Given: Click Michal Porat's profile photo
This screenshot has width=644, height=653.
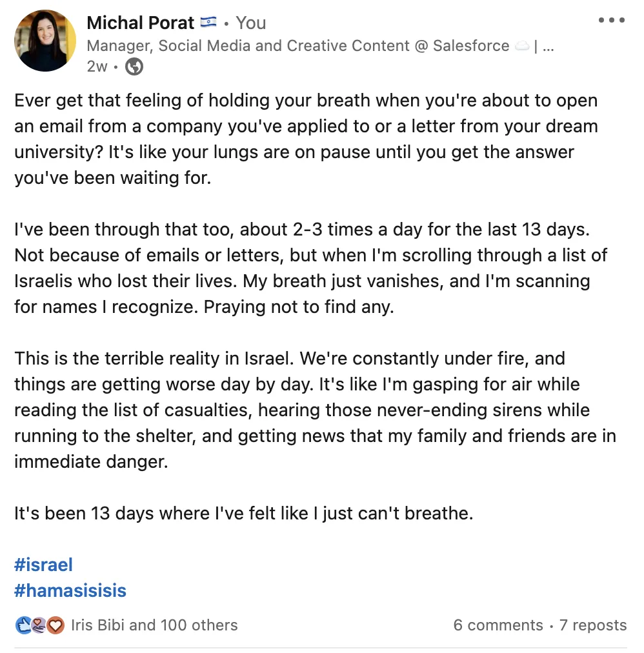Looking at the screenshot, I should tap(45, 41).
